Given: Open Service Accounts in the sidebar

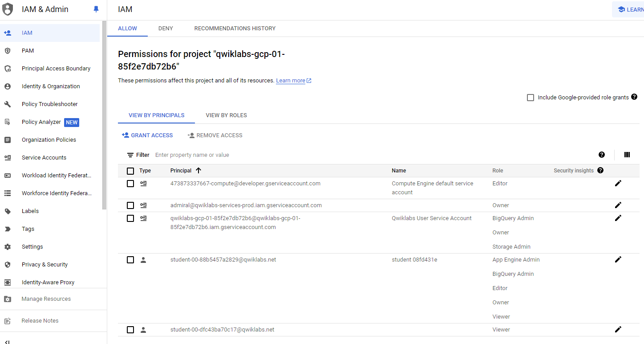Looking at the screenshot, I should [x=50, y=158].
